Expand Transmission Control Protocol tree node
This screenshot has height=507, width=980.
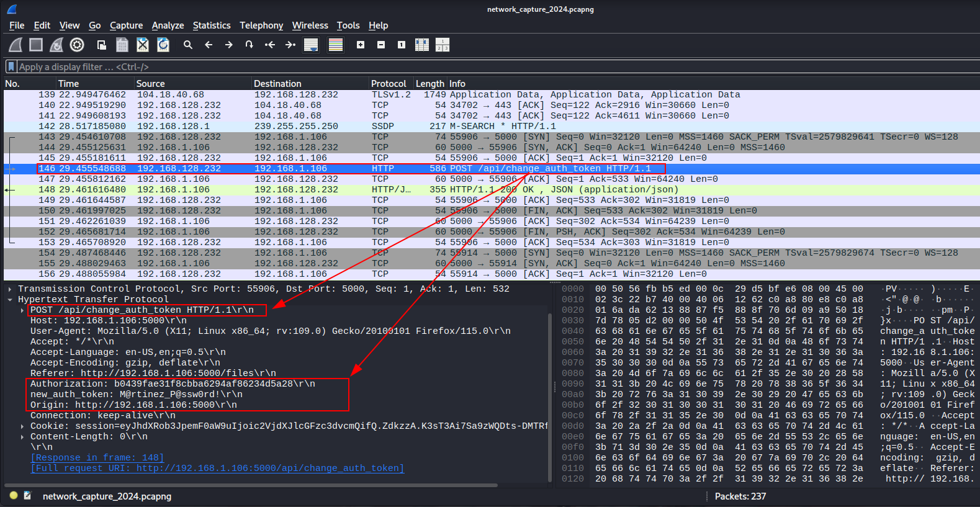click(10, 289)
